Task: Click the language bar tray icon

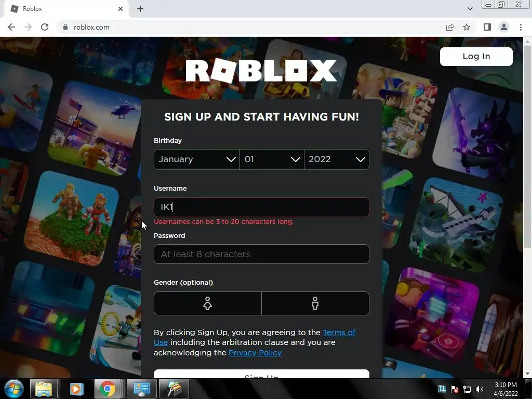Action: click(x=442, y=389)
